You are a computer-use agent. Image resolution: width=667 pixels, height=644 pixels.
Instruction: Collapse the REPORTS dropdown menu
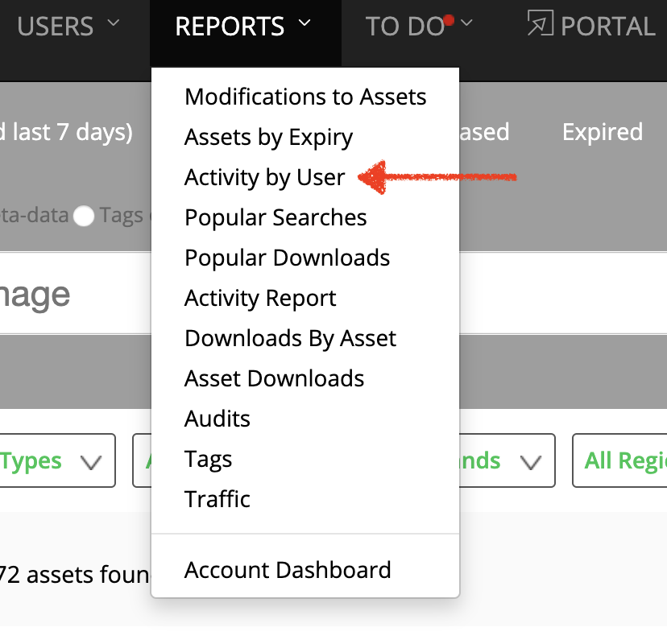click(244, 27)
